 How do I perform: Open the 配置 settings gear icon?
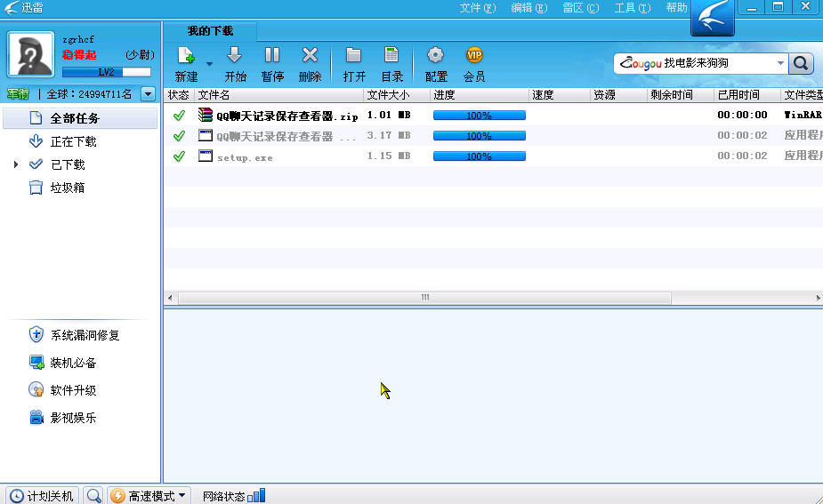(x=436, y=55)
